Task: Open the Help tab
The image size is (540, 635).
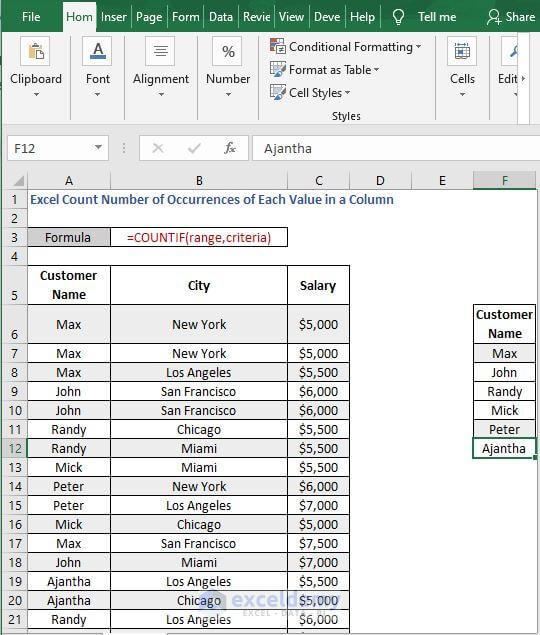Action: pos(362,17)
